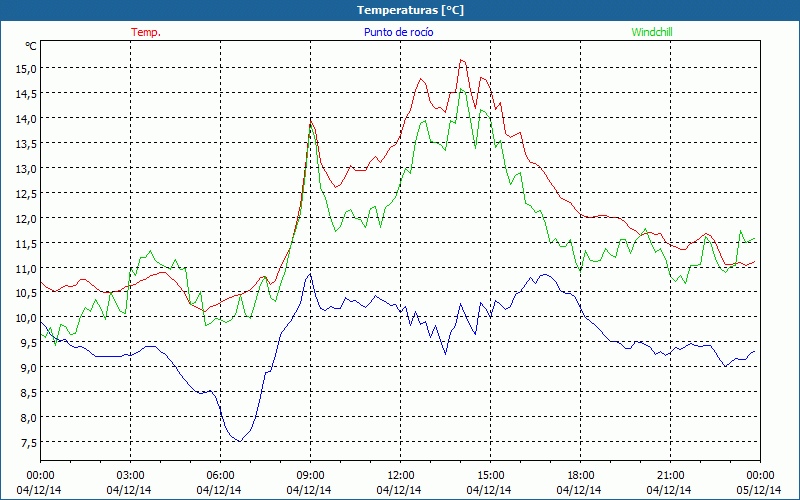The width and height of the screenshot is (800, 500).
Task: Click the 7,5 y-axis value
Action: [28, 442]
